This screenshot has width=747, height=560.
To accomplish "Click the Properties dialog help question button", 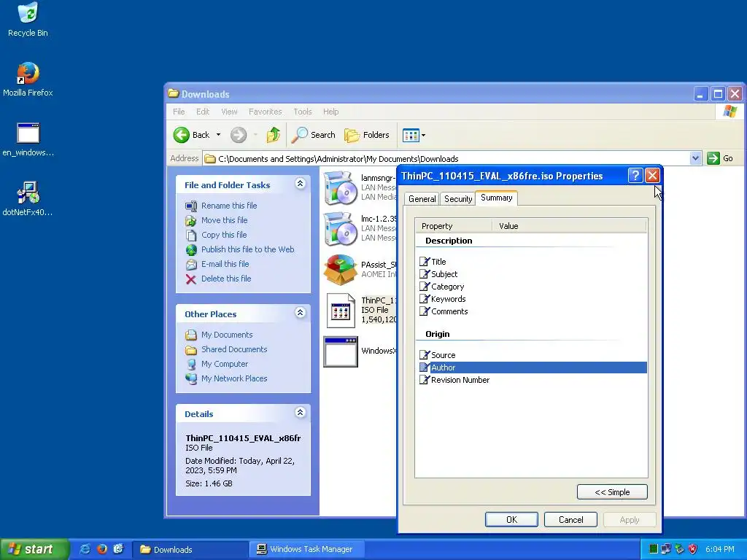I will coord(635,176).
